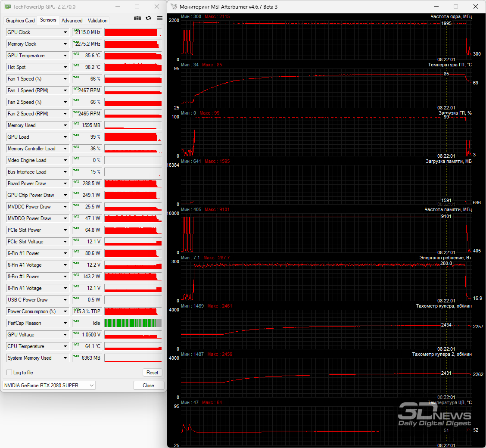Viewport: 486px width, 448px height.
Task: Click the 'Тахометр кулера 2, об/мин' graph label
Action: [x=442, y=354]
